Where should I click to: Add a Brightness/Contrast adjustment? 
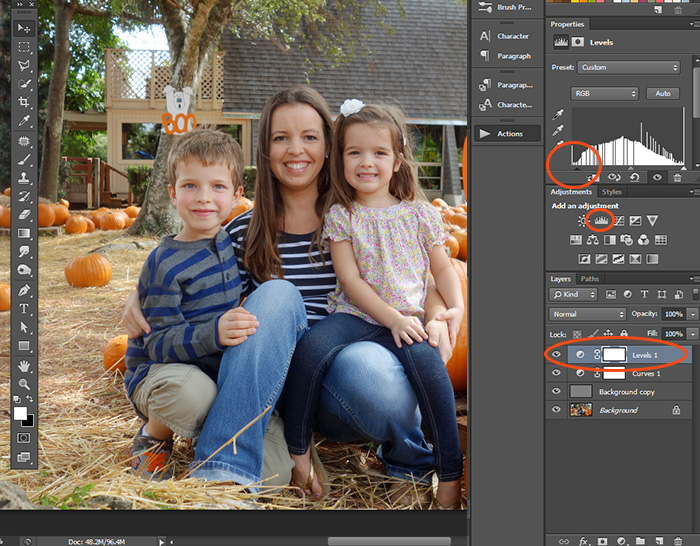pyautogui.click(x=582, y=220)
